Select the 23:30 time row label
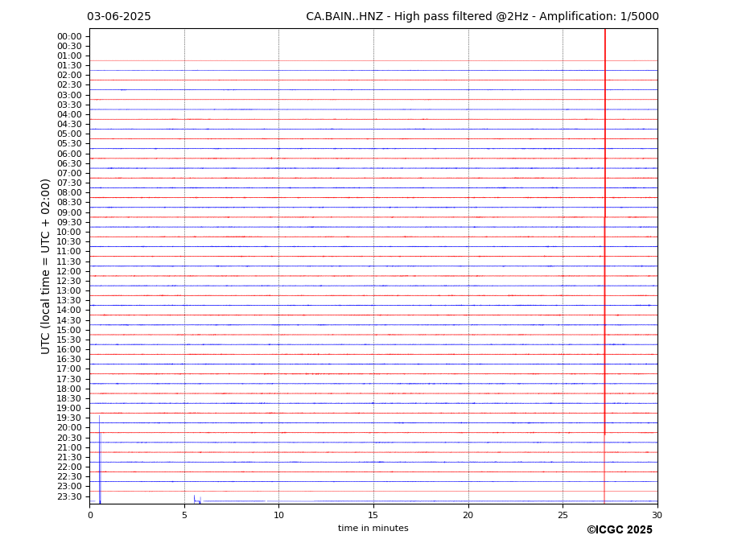 (69, 496)
